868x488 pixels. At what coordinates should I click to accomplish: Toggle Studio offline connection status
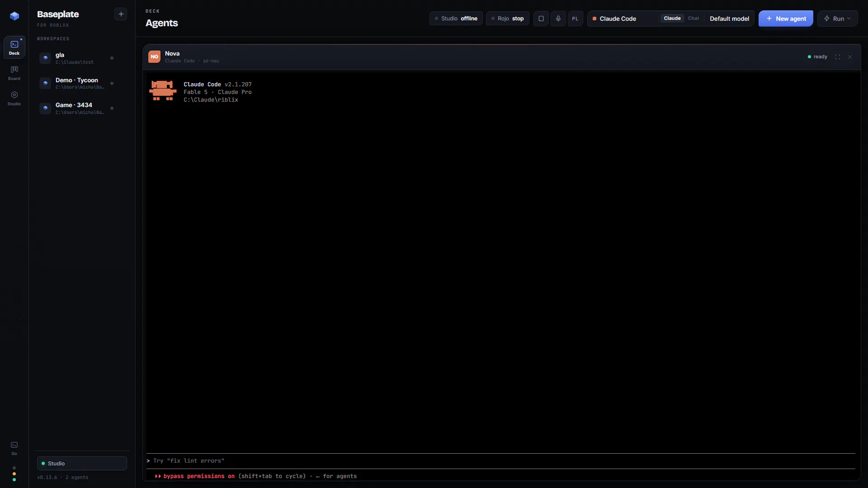click(456, 19)
